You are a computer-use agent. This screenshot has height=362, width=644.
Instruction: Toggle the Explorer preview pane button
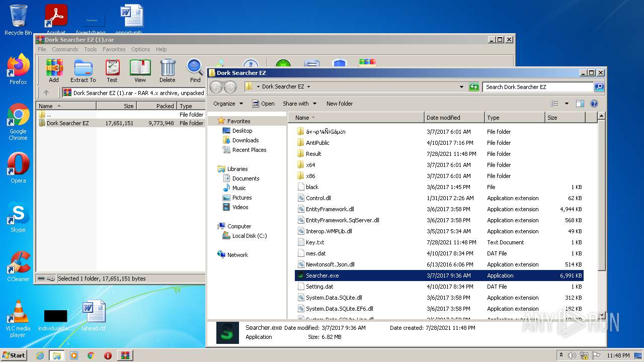click(x=580, y=104)
